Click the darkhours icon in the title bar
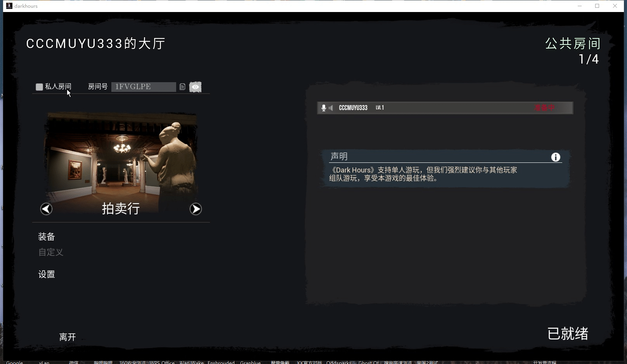This screenshot has height=364, width=627. (9, 6)
